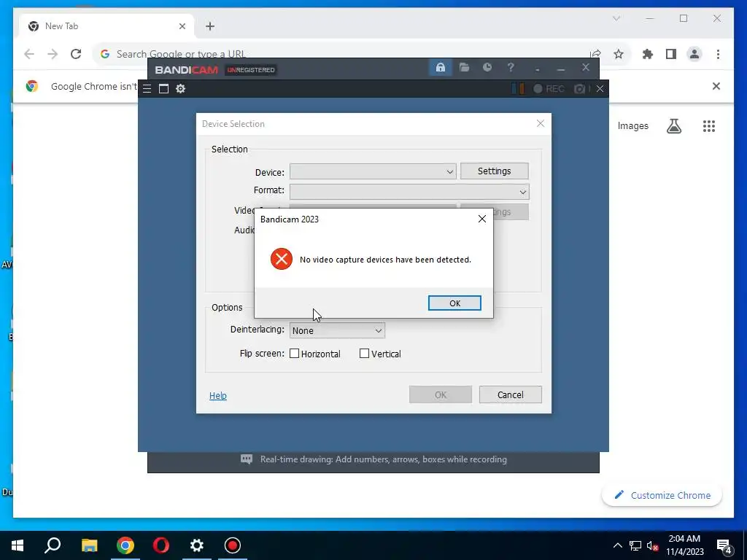Open a new tab with the plus button
Image resolution: width=747 pixels, height=560 pixels.
pos(210,26)
